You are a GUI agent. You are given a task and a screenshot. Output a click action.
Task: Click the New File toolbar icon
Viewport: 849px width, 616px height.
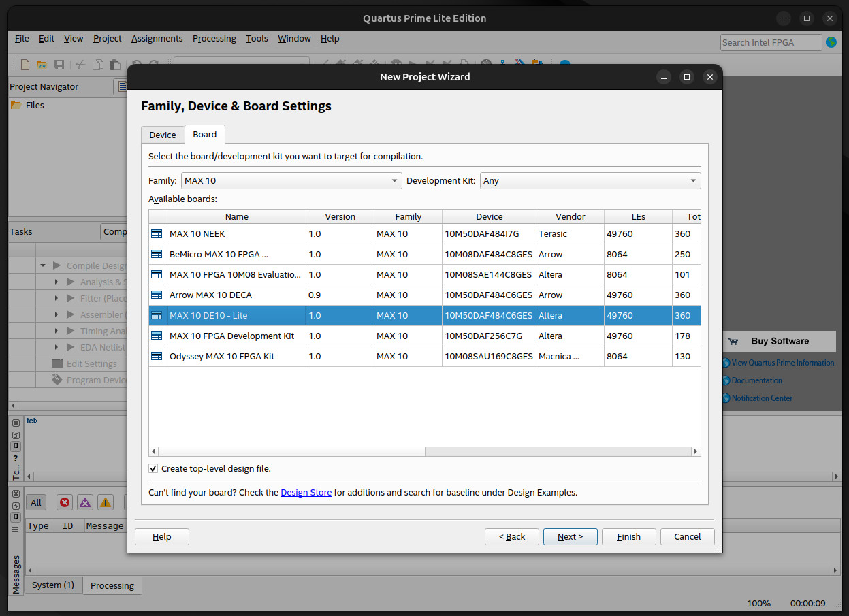(x=25, y=65)
